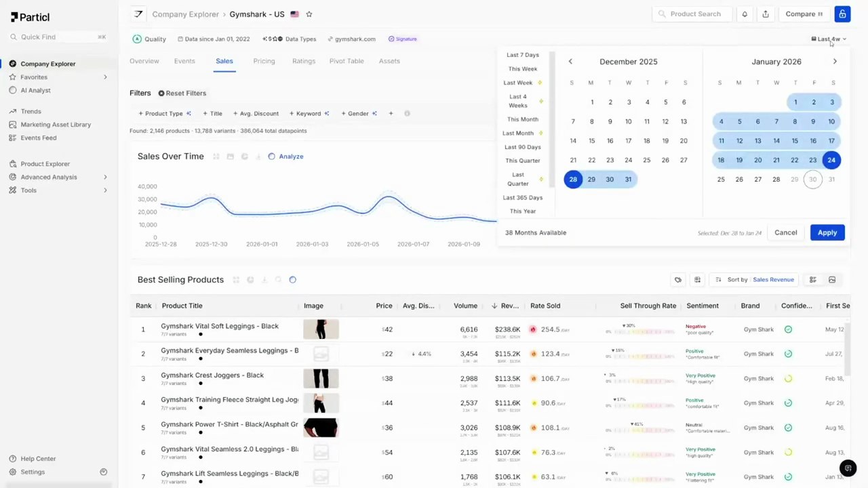Open the notifications bell icon

click(745, 14)
